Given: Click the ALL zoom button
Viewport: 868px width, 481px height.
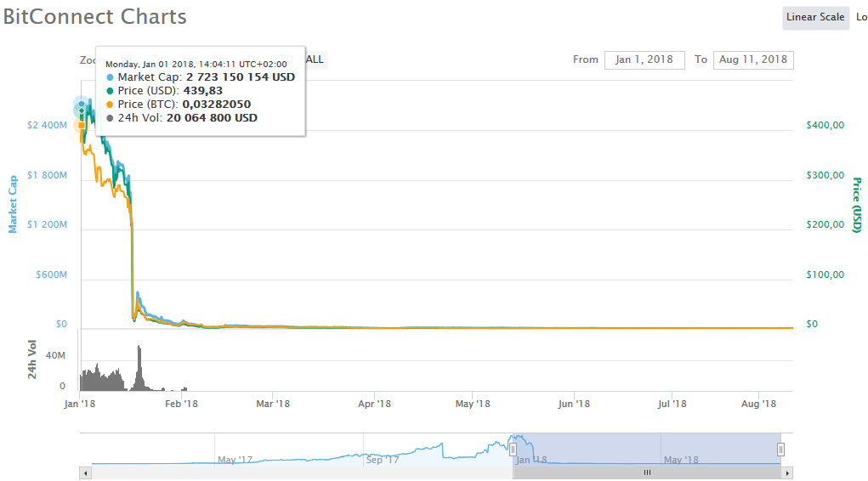Looking at the screenshot, I should pos(315,59).
